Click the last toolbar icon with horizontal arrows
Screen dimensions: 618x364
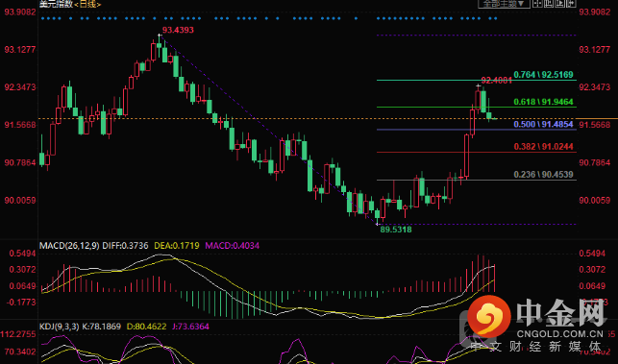[571, 4]
